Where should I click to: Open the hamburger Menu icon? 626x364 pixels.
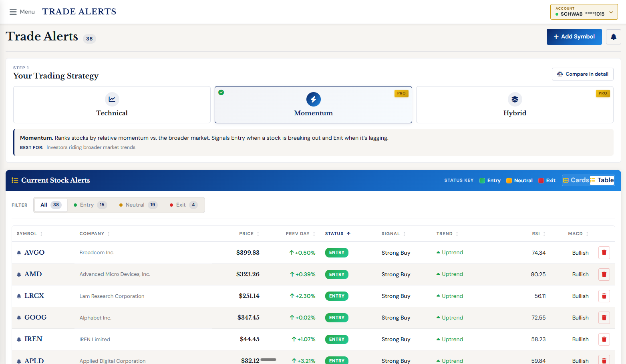click(x=13, y=12)
